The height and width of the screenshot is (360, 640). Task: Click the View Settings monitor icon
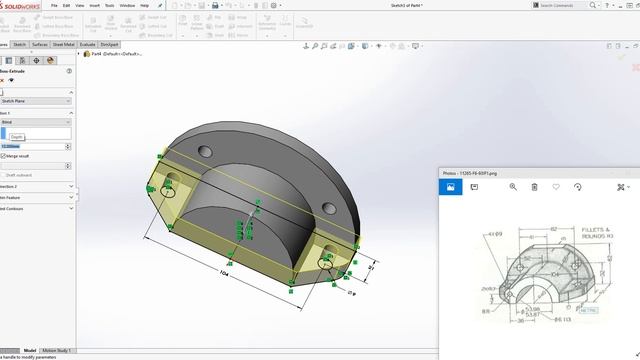(x=416, y=46)
